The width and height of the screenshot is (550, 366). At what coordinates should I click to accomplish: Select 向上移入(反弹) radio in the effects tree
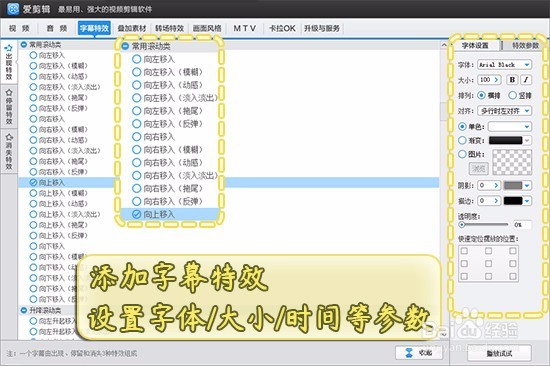click(33, 235)
